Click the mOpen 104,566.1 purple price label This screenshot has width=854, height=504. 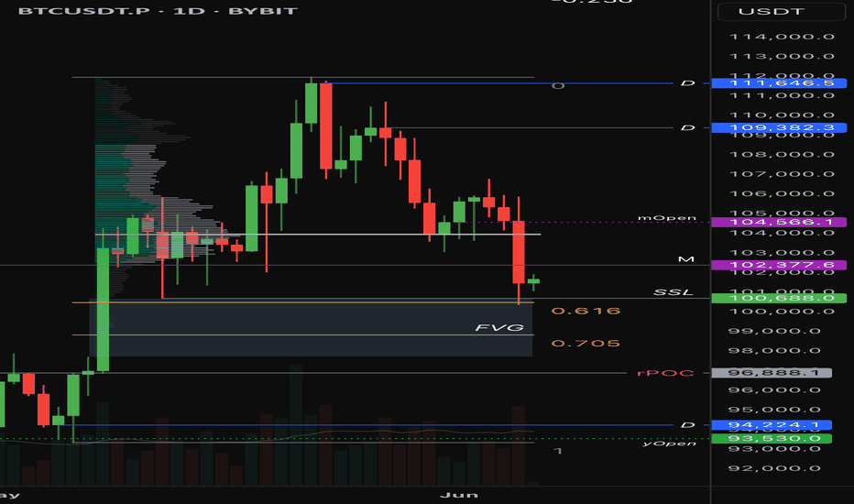(x=779, y=222)
